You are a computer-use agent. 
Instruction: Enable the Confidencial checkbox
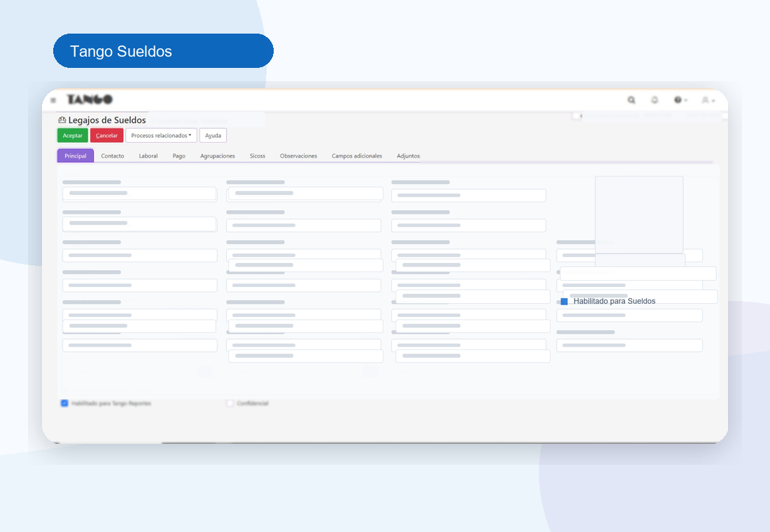click(230, 403)
